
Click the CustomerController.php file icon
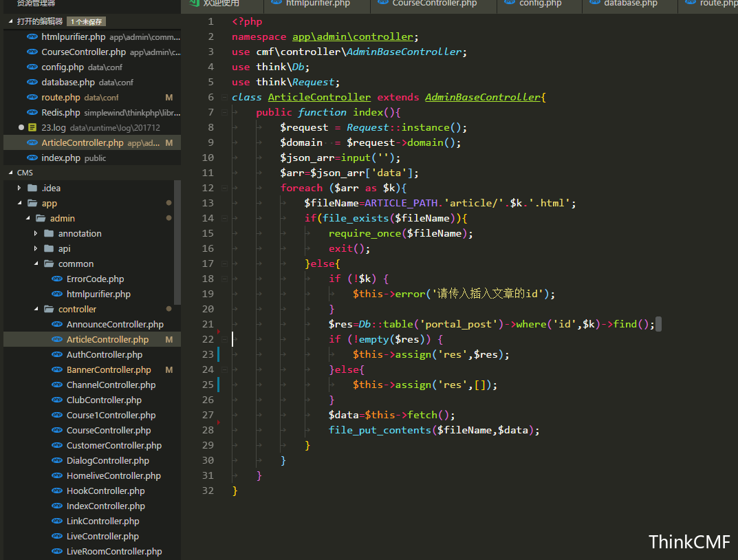pyautogui.click(x=57, y=445)
